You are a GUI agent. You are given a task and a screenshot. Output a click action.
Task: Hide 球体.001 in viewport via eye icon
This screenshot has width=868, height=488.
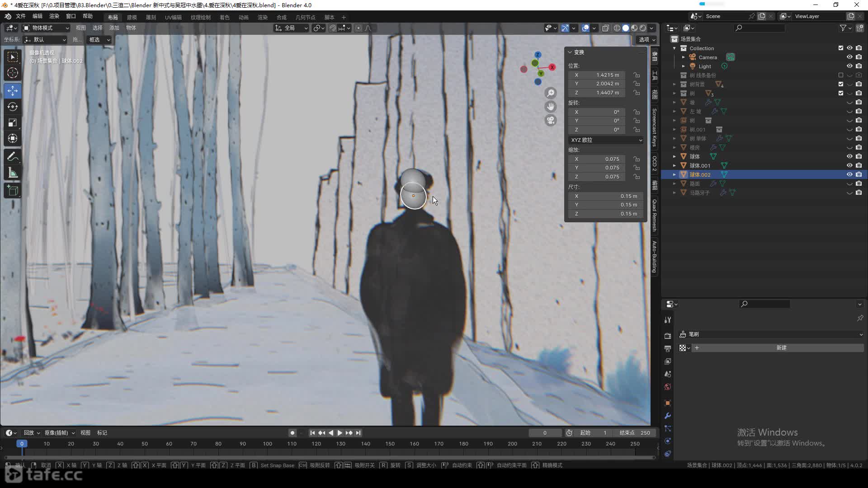(x=849, y=165)
